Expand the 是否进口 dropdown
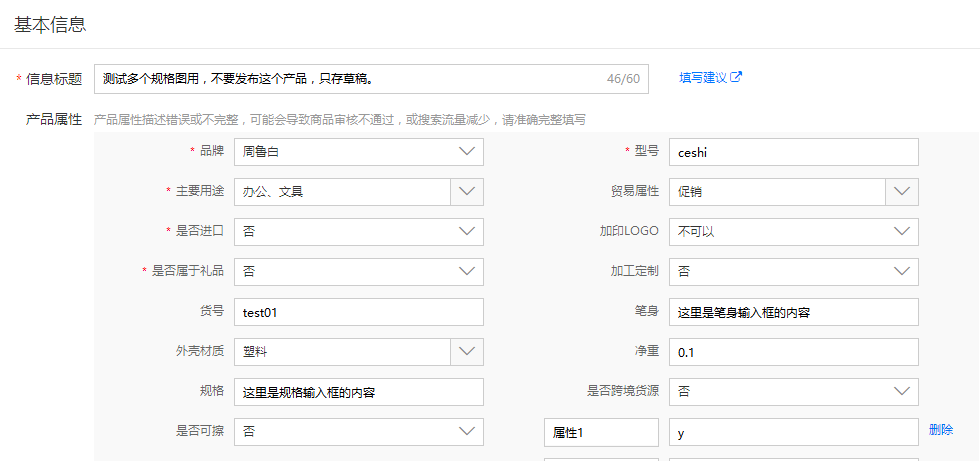 pos(466,232)
